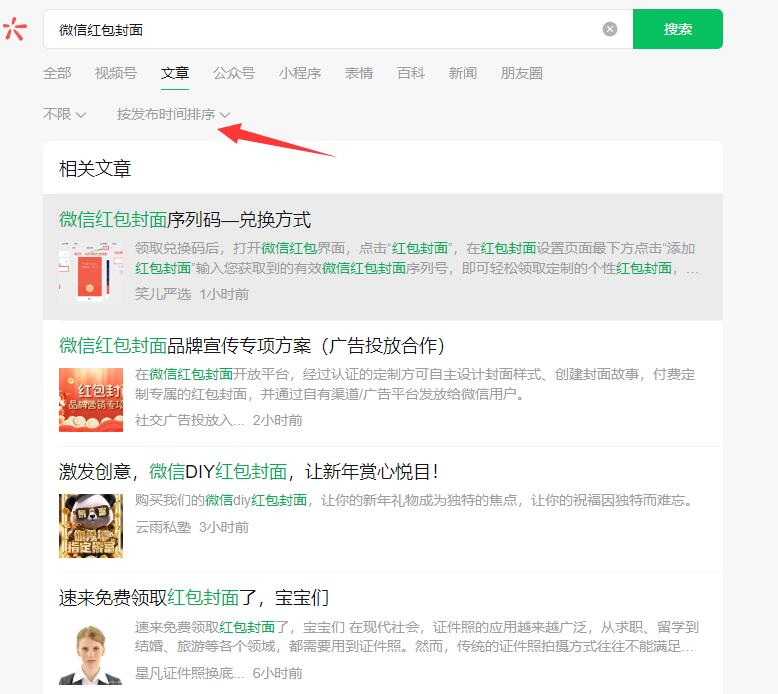This screenshot has height=694, width=778.
Task: Open article 微信红包封面品牌宣传专项方案
Action: click(x=252, y=345)
